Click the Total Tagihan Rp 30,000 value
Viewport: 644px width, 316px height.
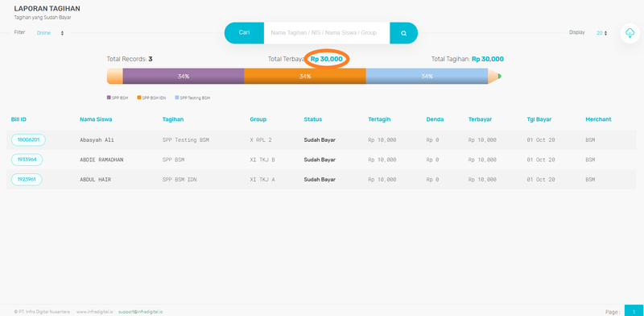[x=488, y=59]
